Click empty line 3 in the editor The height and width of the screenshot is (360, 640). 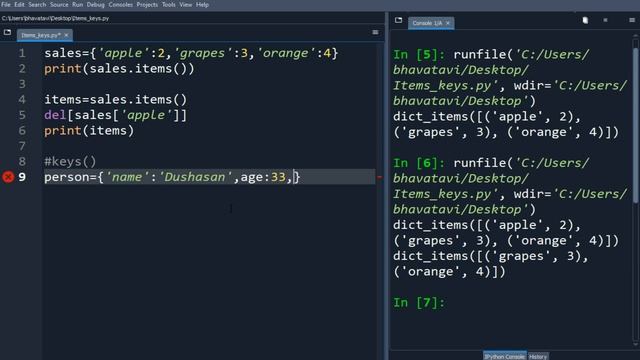pos(208,84)
